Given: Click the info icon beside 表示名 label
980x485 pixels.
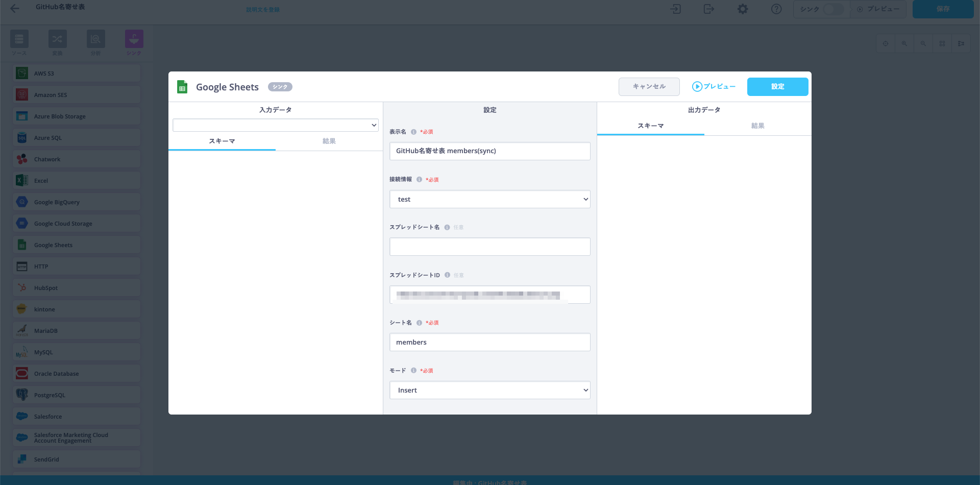Looking at the screenshot, I should (413, 132).
